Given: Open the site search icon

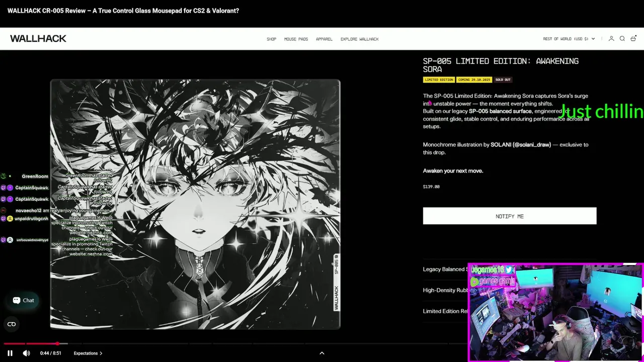Looking at the screenshot, I should 622,39.
